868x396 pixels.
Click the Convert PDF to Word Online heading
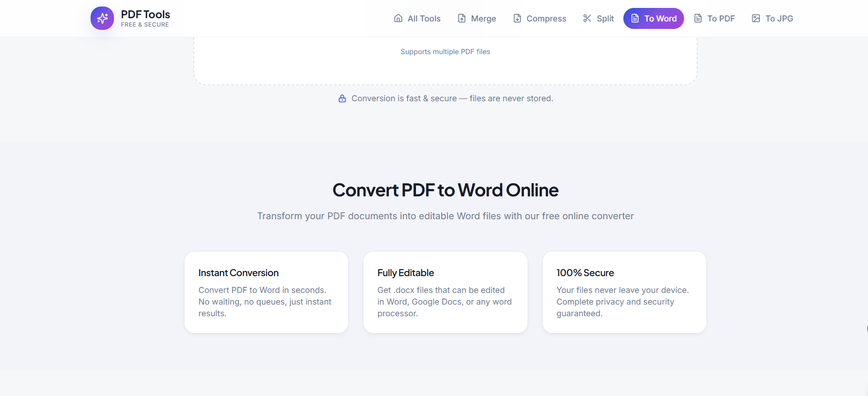point(445,190)
